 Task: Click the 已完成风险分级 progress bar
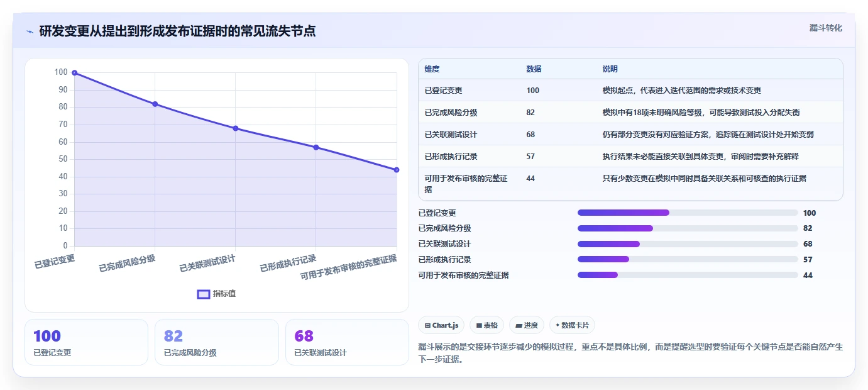pyautogui.click(x=688, y=228)
